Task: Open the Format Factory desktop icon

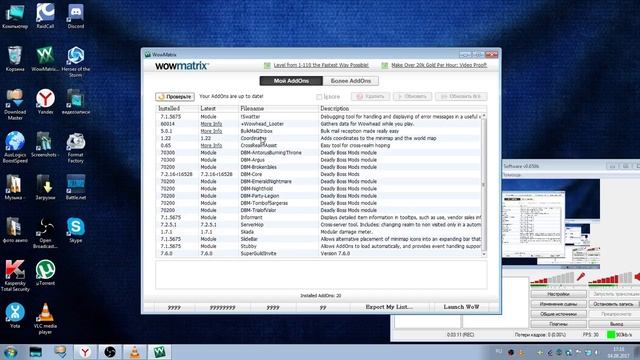Action: [x=76, y=147]
